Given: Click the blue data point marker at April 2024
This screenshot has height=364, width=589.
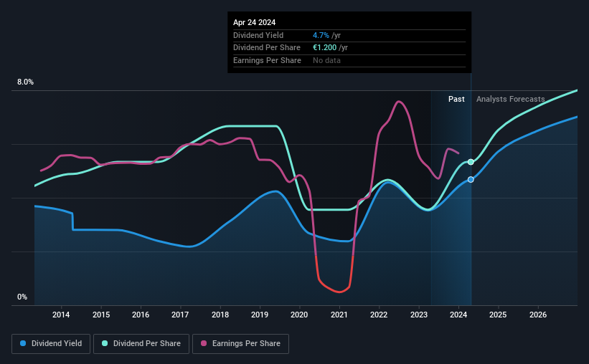Looking at the screenshot, I should [471, 180].
